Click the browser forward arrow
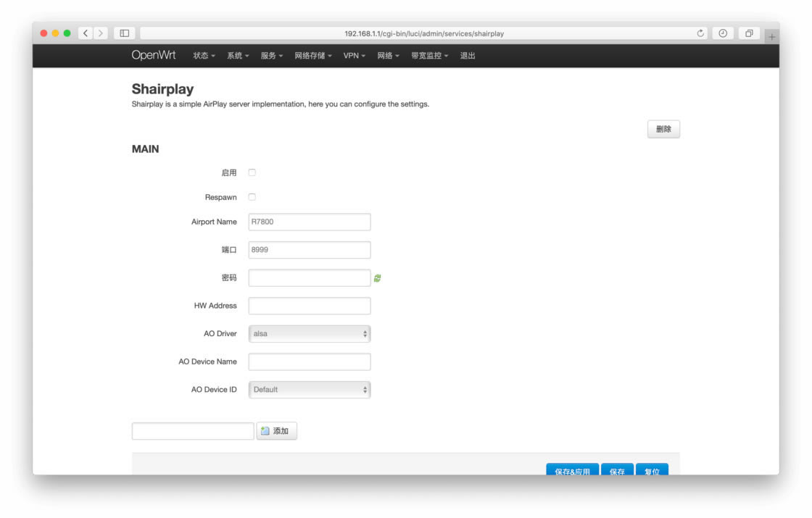The height and width of the screenshot is (518, 812). (x=100, y=33)
